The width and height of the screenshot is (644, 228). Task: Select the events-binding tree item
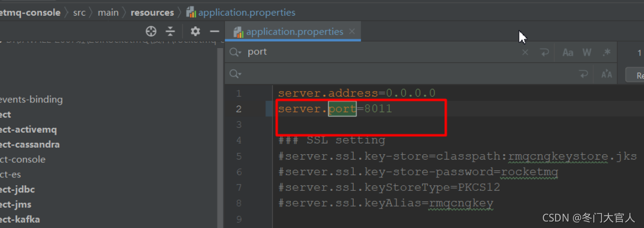[x=31, y=99]
